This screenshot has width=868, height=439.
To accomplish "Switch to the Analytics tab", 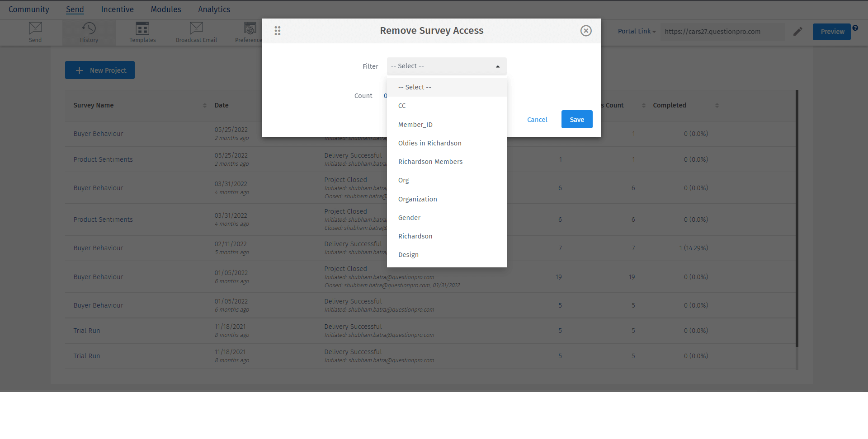I will point(214,9).
